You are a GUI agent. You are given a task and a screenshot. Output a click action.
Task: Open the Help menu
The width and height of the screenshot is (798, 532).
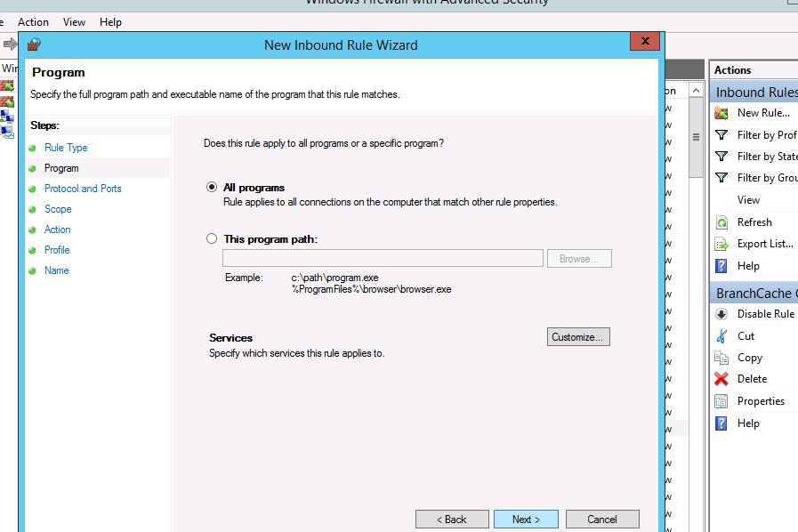(110, 22)
